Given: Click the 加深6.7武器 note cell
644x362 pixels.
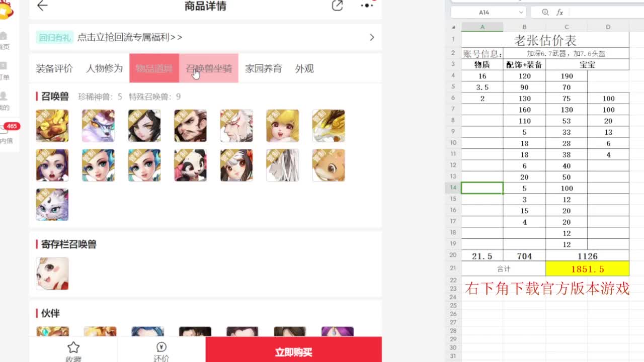Looking at the screenshot, I should point(566,53).
